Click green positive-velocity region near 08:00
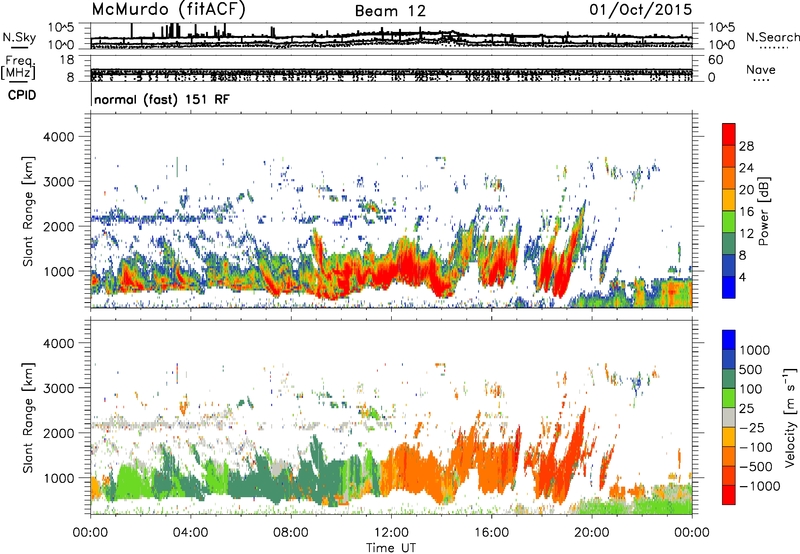800x554 pixels. 286,482
